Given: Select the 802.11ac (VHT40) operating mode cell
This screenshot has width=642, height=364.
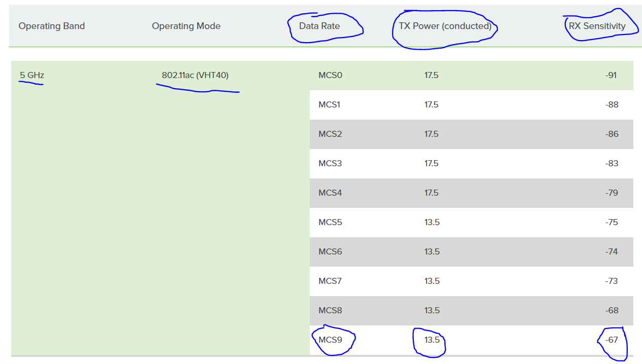Looking at the screenshot, I should pyautogui.click(x=195, y=75).
